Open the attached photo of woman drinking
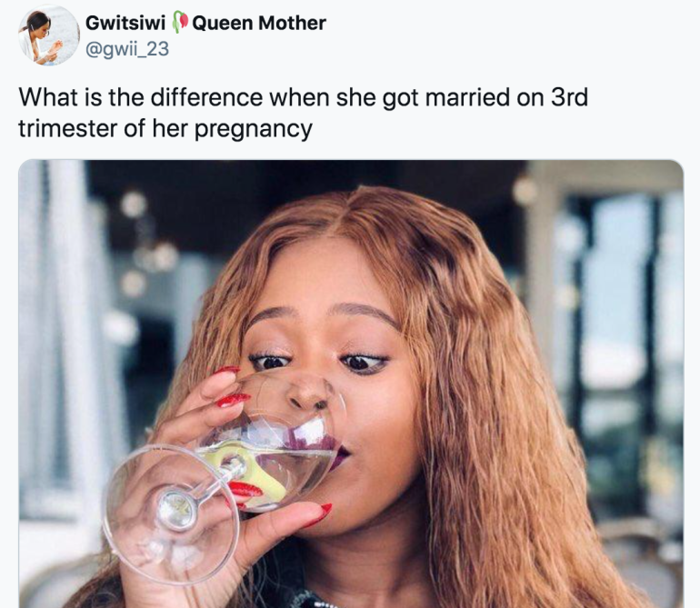Image resolution: width=700 pixels, height=608 pixels. (351, 384)
